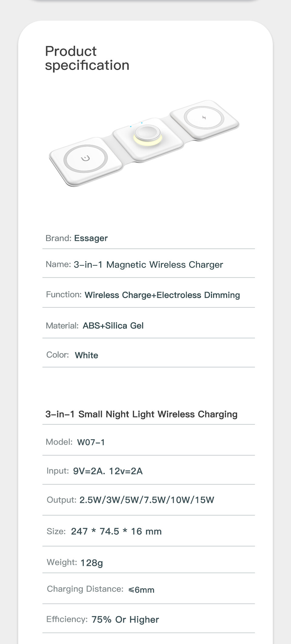This screenshot has width=291, height=644.
Task: Click the right blue LED indicator dot
Action: 142,123
